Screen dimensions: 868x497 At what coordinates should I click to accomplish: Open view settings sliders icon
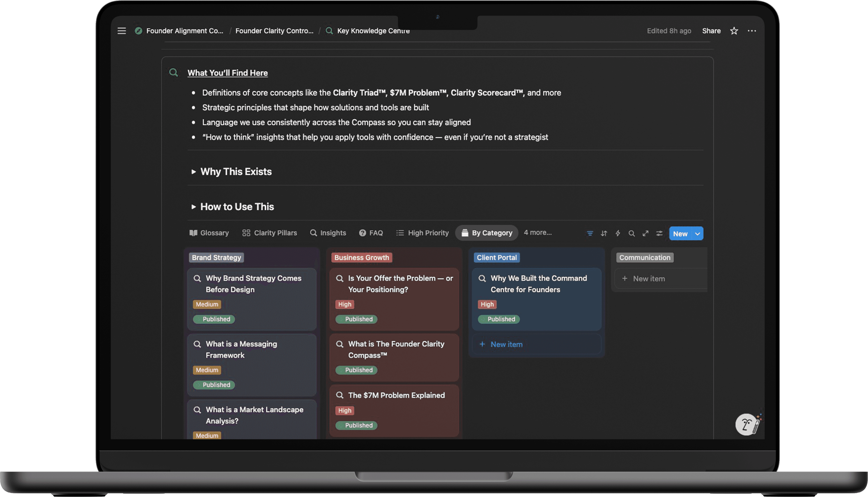tap(659, 233)
